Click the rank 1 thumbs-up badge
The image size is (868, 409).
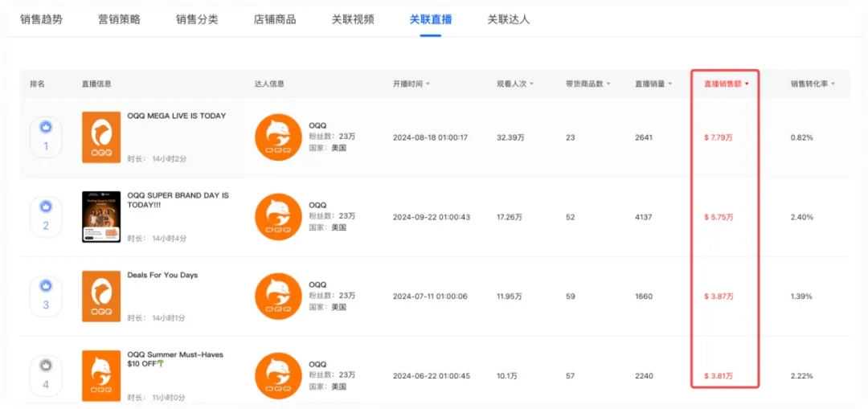pyautogui.click(x=46, y=127)
